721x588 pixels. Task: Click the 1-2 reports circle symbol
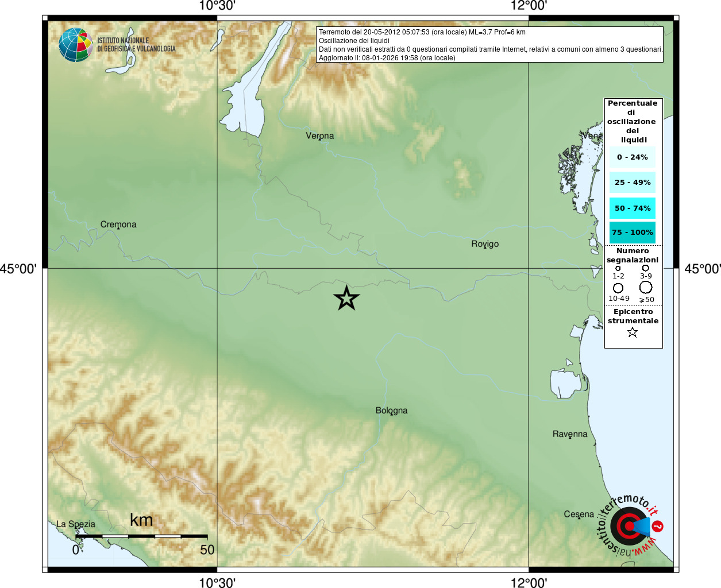pos(618,268)
